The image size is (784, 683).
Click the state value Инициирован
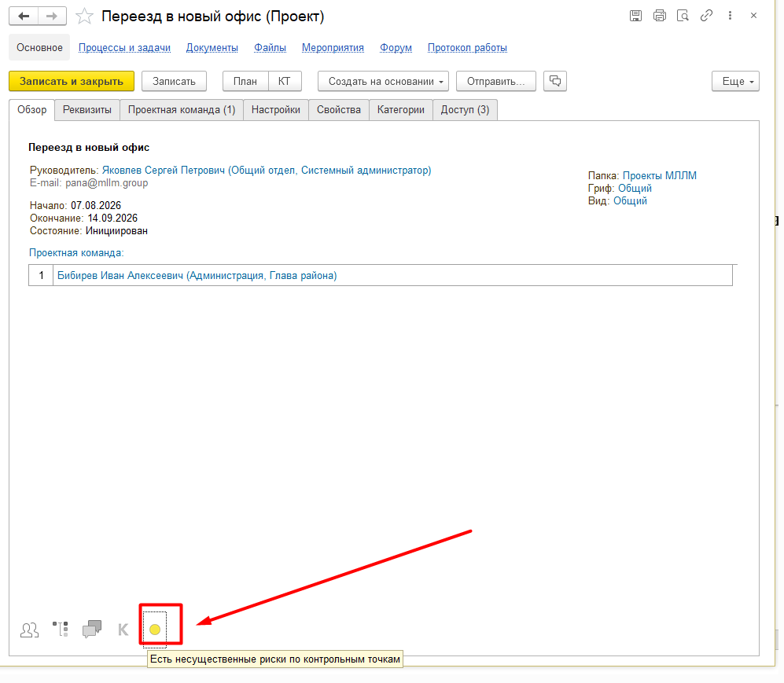(x=116, y=231)
